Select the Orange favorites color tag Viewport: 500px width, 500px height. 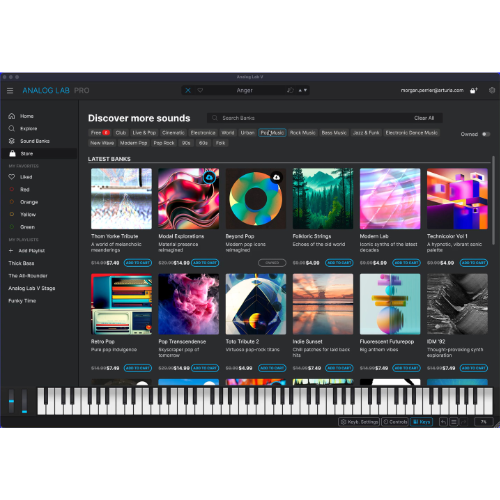point(29,202)
